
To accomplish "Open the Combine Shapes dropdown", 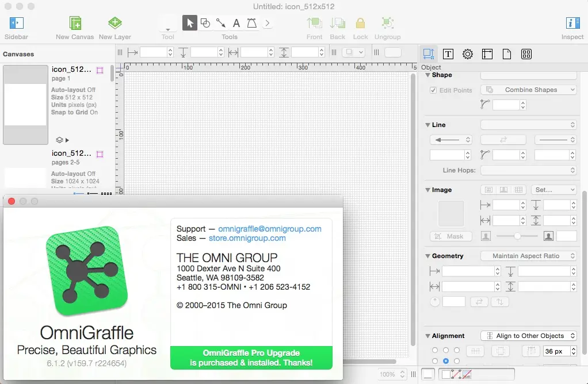I will point(528,90).
